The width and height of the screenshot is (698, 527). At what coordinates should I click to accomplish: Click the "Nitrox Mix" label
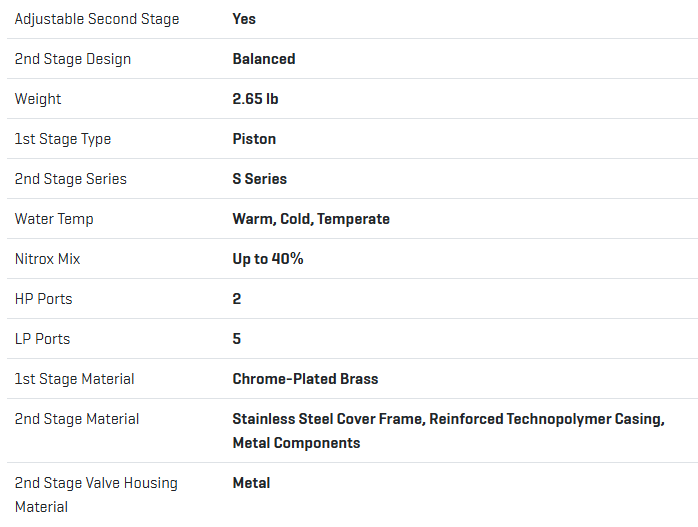48,259
